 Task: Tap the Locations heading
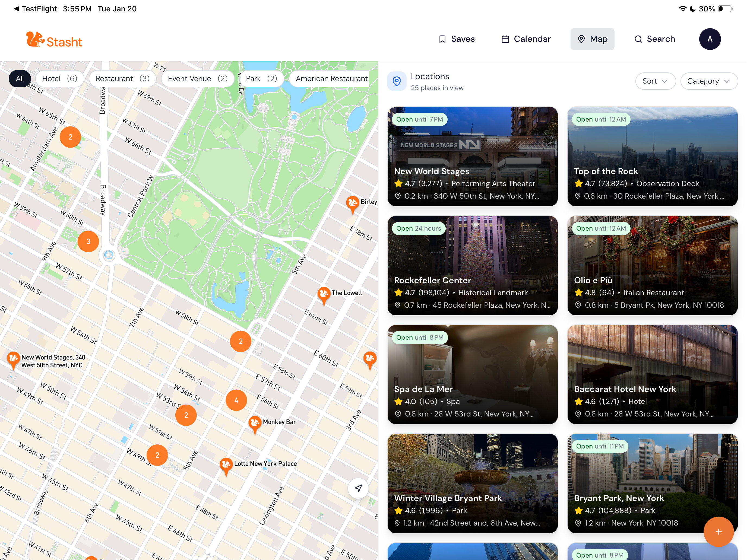pyautogui.click(x=430, y=76)
